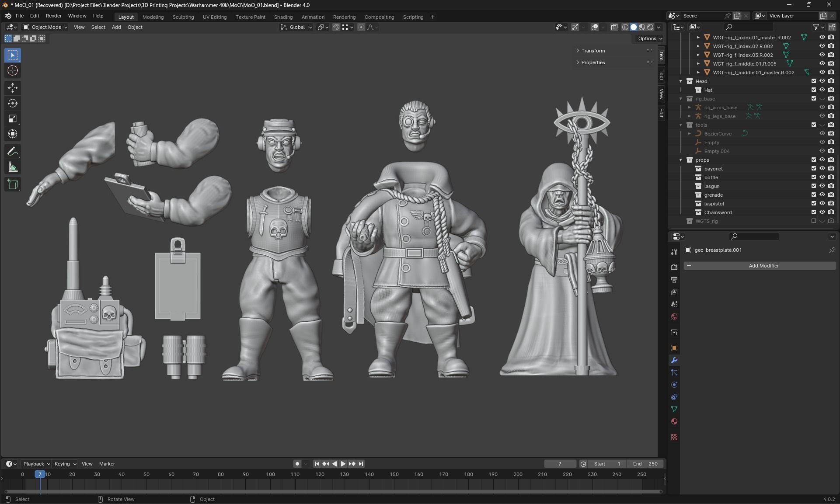Open the Object Mode dropdown
This screenshot has height=504, width=840.
coord(45,27)
